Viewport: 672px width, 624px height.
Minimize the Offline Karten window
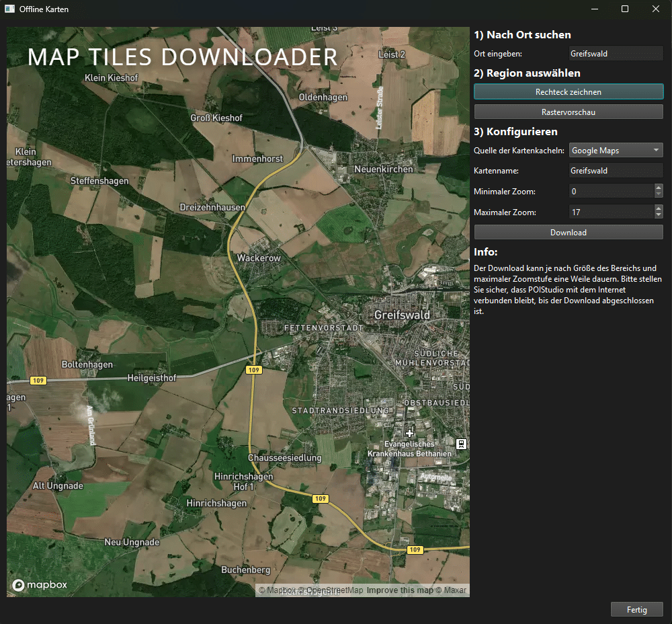[x=594, y=9]
